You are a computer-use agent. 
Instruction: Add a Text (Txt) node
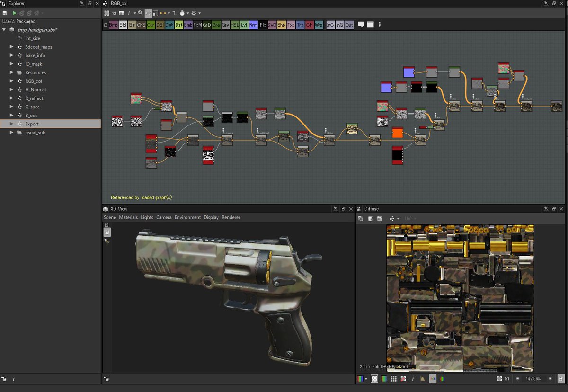pos(291,25)
